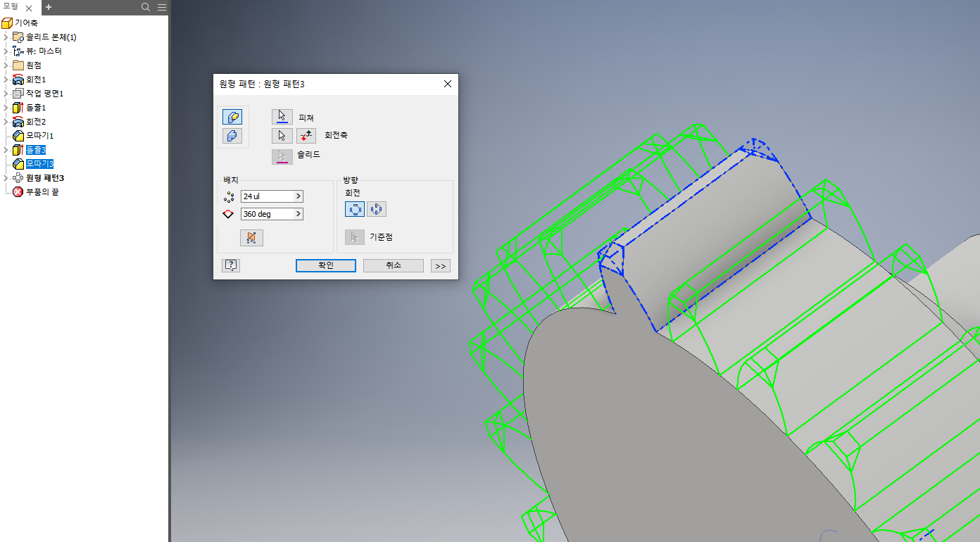This screenshot has width=980, height=542.
Task: Click the 작업 평면1 label
Action: tap(45, 94)
